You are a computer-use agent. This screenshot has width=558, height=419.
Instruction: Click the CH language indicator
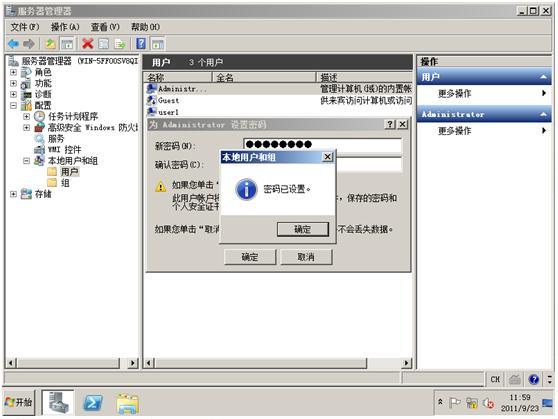(495, 379)
